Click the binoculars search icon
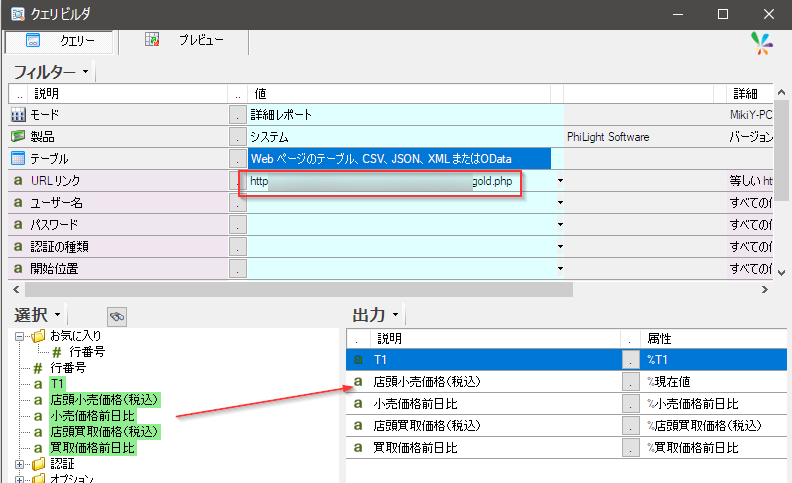This screenshot has height=483, width=792. tap(117, 317)
